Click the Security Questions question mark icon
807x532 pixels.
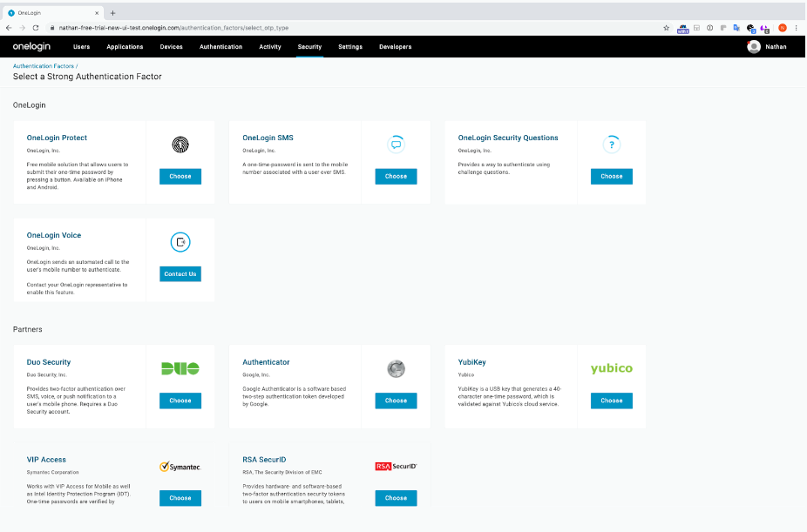[612, 145]
